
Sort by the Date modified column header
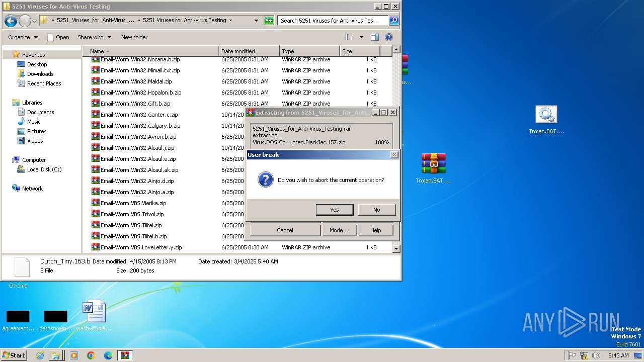click(250, 51)
